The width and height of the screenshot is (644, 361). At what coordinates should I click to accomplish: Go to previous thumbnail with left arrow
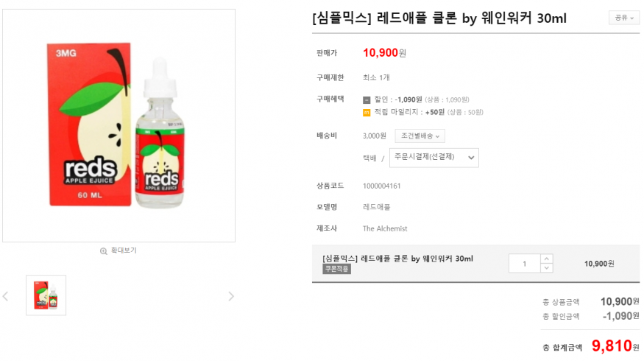point(6,296)
